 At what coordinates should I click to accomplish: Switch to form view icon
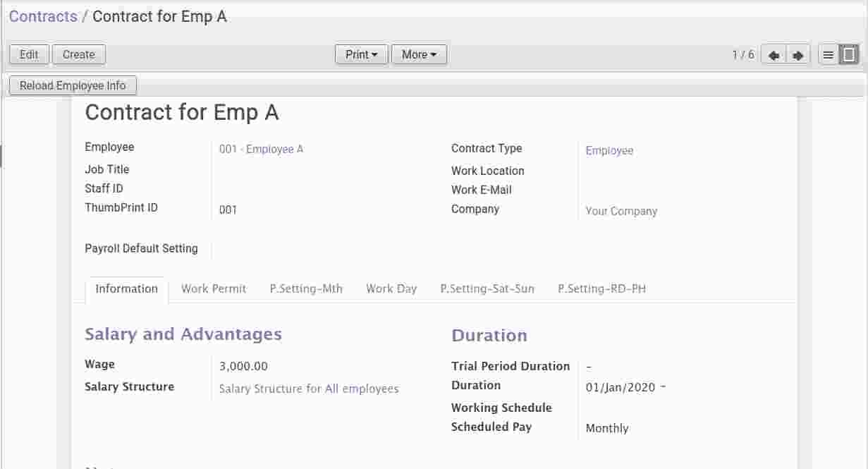pyautogui.click(x=849, y=55)
